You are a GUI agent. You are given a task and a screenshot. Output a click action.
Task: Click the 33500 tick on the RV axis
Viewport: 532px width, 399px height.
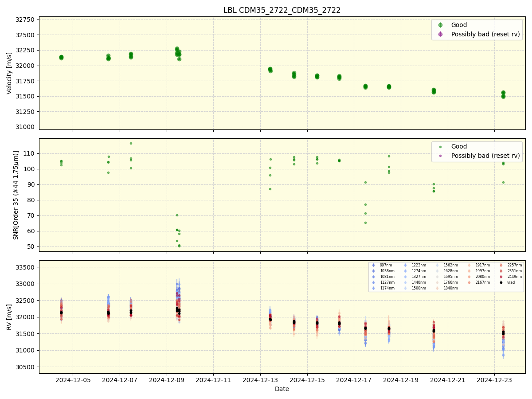pos(26,267)
